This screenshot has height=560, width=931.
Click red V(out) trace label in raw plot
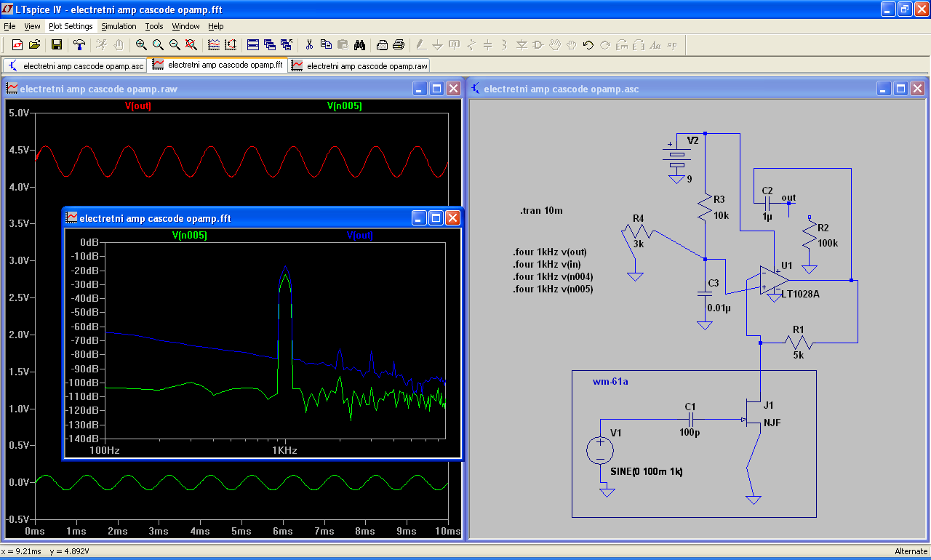coord(138,105)
